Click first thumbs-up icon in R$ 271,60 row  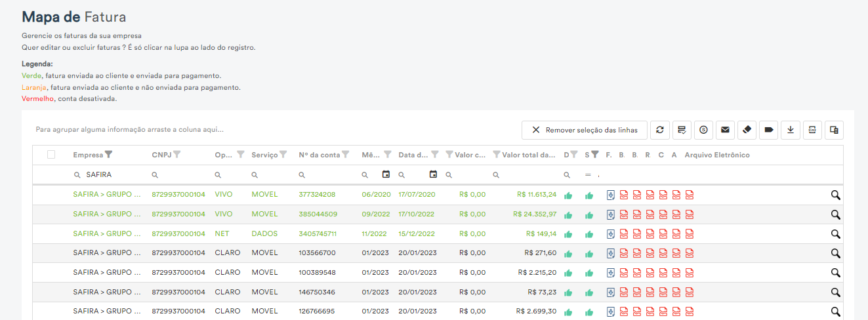pos(568,254)
